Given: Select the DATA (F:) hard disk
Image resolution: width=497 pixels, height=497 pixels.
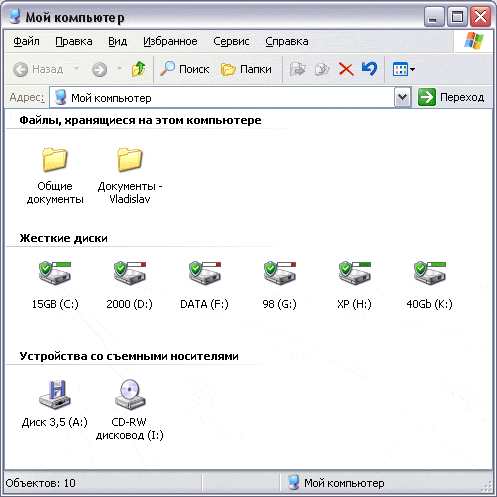Looking at the screenshot, I should [204, 273].
